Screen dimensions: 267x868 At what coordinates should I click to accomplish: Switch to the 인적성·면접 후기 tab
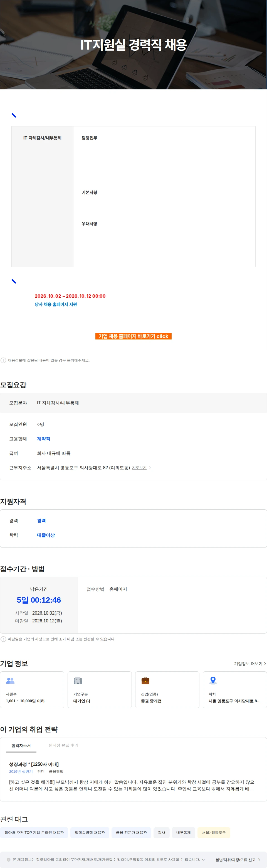click(64, 745)
